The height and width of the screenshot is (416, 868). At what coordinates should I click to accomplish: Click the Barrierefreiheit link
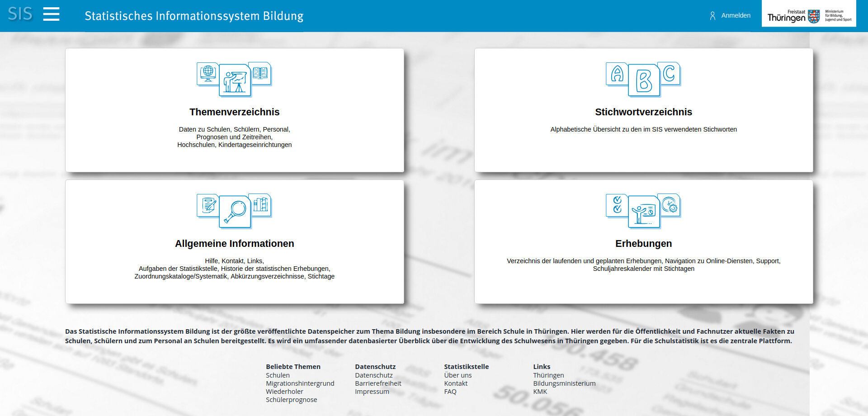tap(378, 383)
